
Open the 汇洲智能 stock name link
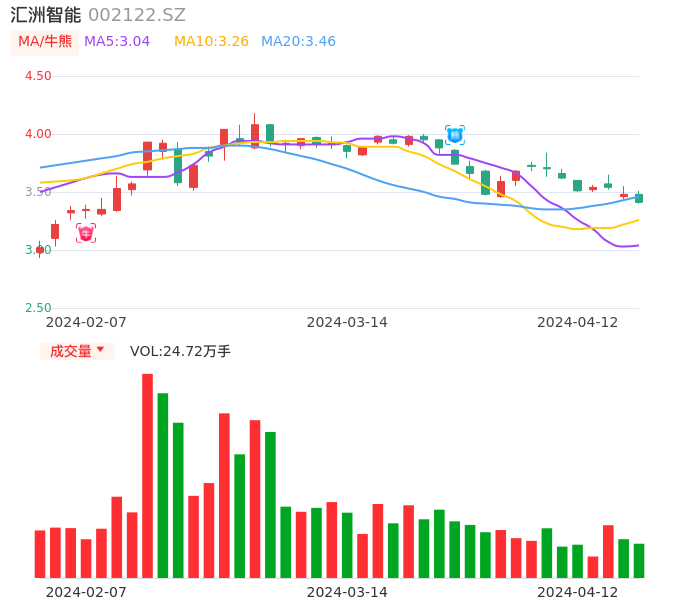click(x=46, y=15)
